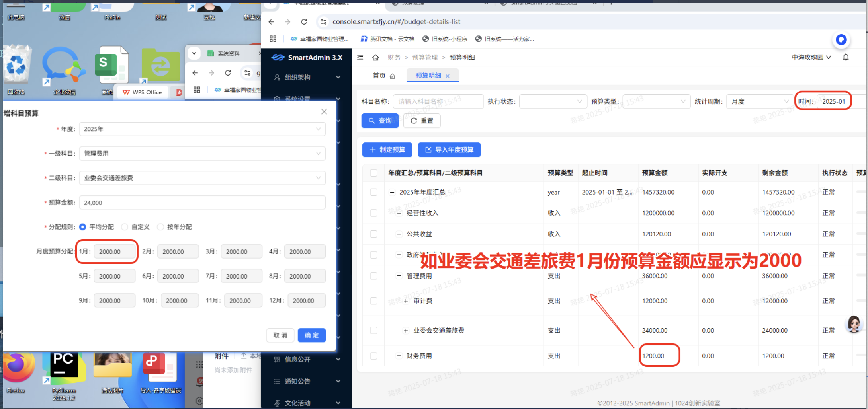Select the 自定义 allocation radio option
The height and width of the screenshot is (409, 868).
pyautogui.click(x=125, y=227)
